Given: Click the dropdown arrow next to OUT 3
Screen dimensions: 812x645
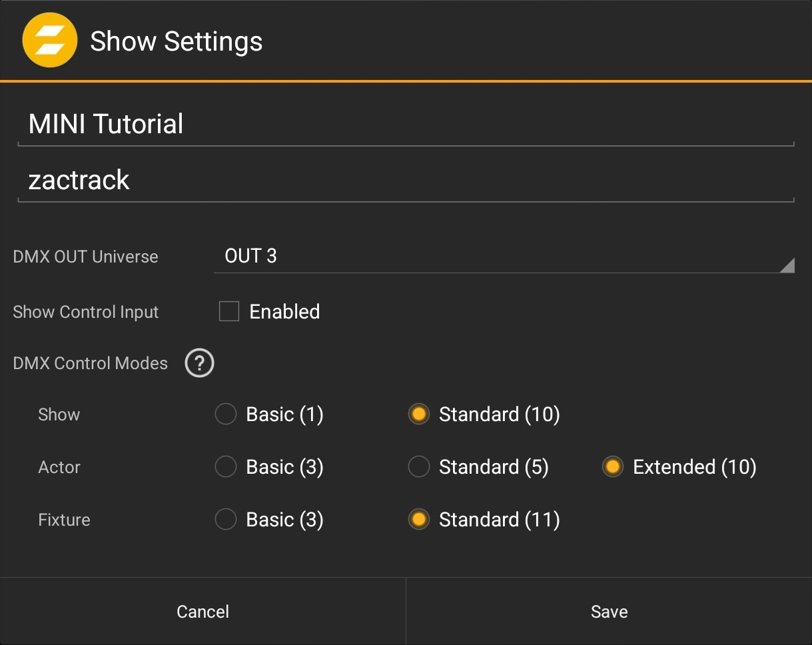Looking at the screenshot, I should [x=789, y=265].
